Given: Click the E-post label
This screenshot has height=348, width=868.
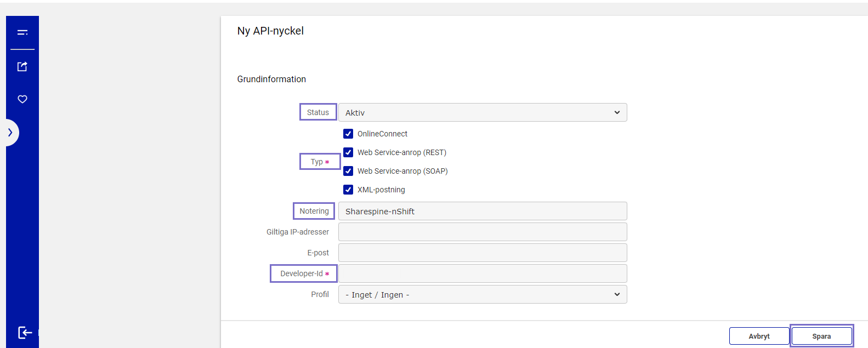Looking at the screenshot, I should (318, 253).
